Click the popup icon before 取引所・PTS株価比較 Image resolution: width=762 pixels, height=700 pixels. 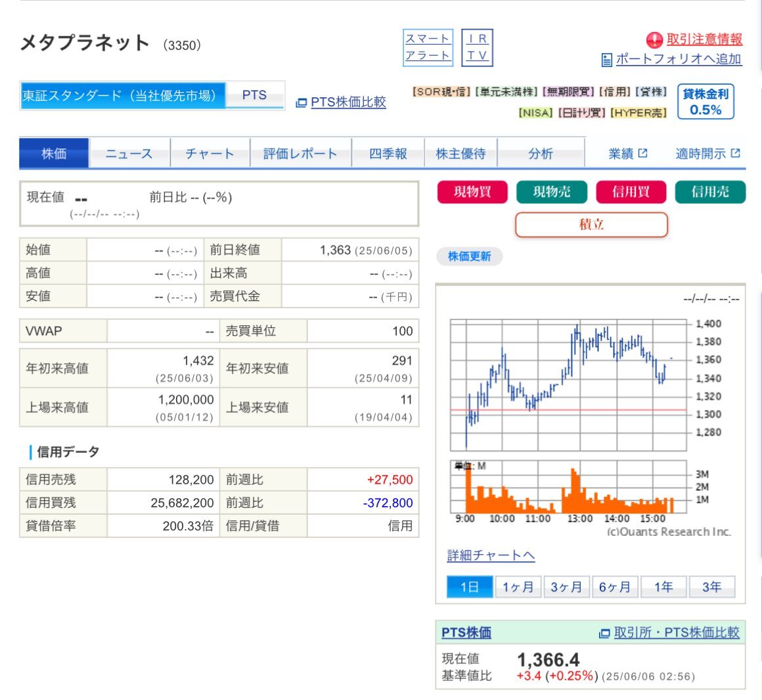[x=604, y=633]
